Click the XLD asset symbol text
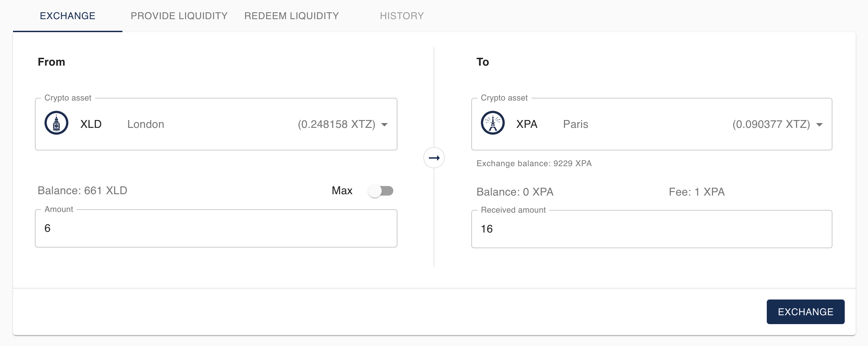Viewport: 868px width, 346px height. (x=91, y=124)
